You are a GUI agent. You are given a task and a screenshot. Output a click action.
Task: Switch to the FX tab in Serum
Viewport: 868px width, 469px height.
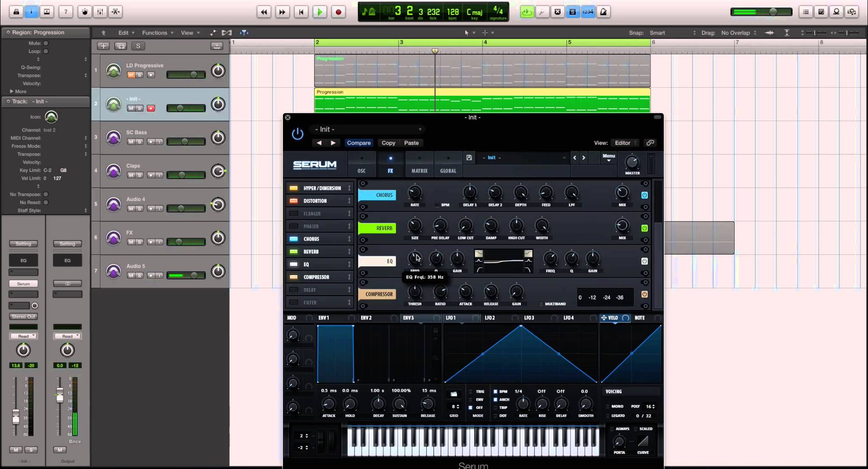click(391, 164)
